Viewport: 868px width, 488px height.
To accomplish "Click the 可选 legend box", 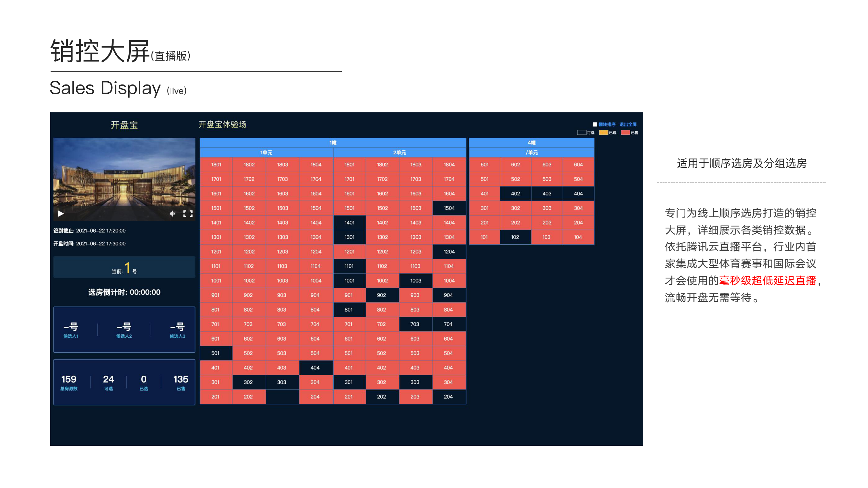I will click(581, 132).
